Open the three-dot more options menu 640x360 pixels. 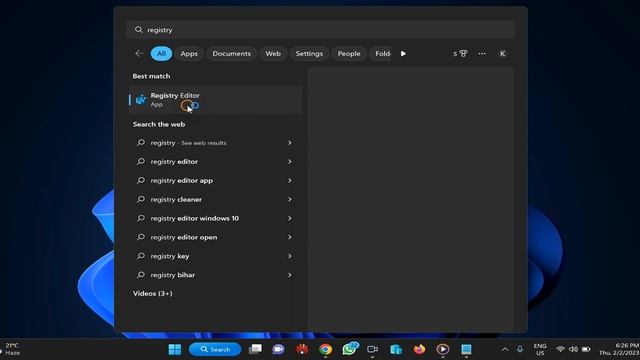[x=482, y=53]
